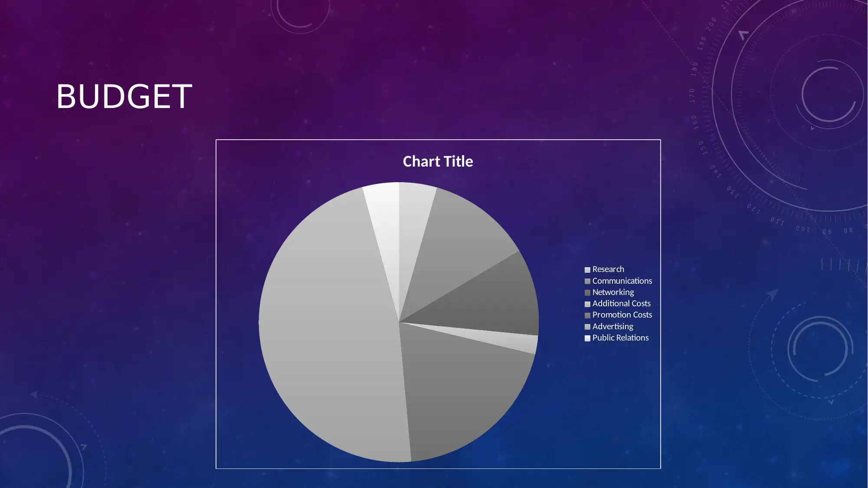The image size is (868, 488).
Task: Click the Chart Title text
Action: point(438,161)
